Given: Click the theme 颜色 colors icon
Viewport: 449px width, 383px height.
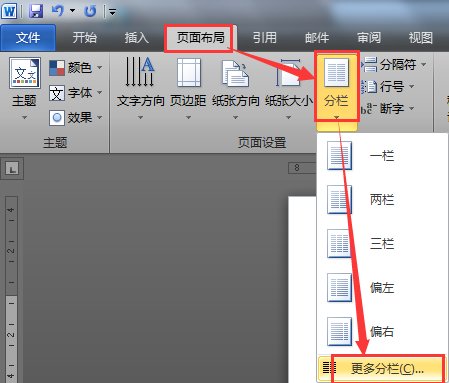Looking at the screenshot, I should [x=57, y=68].
